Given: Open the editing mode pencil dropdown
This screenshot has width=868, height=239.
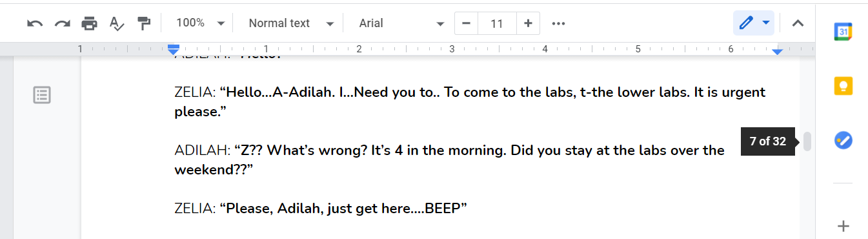Looking at the screenshot, I should point(754,23).
